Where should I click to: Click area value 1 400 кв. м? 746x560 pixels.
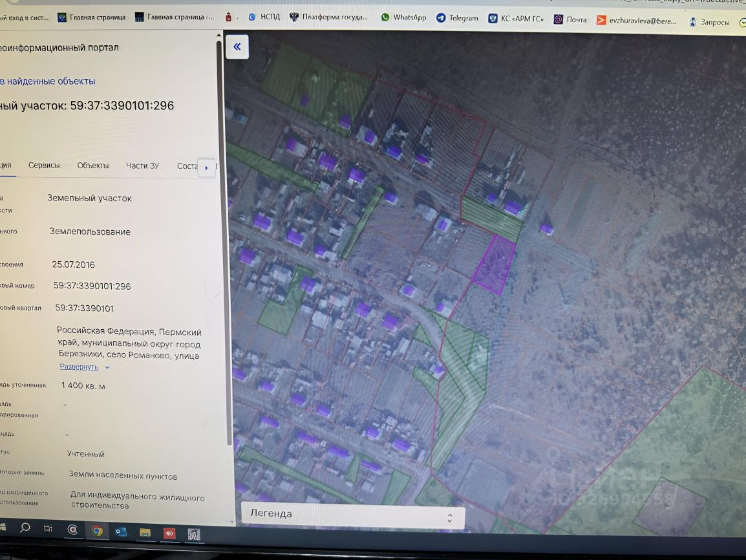click(83, 385)
